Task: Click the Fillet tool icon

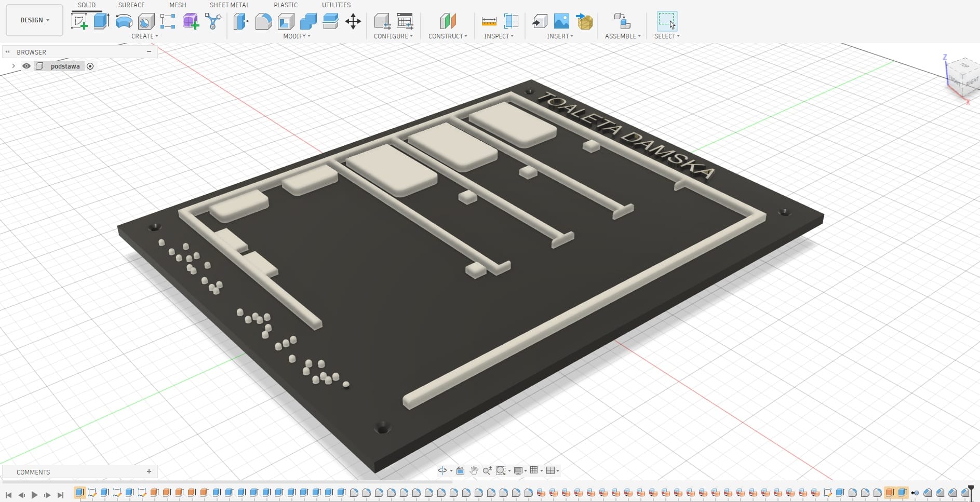Action: click(263, 21)
